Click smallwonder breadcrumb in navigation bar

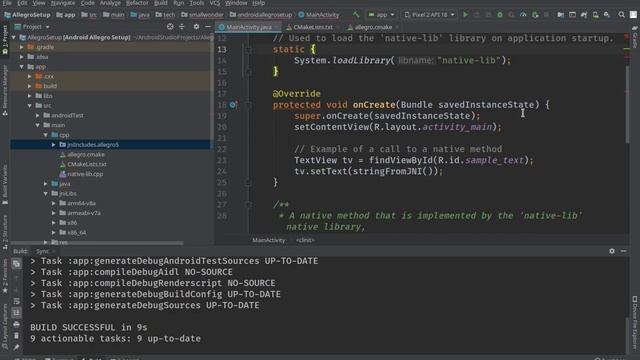tap(203, 15)
